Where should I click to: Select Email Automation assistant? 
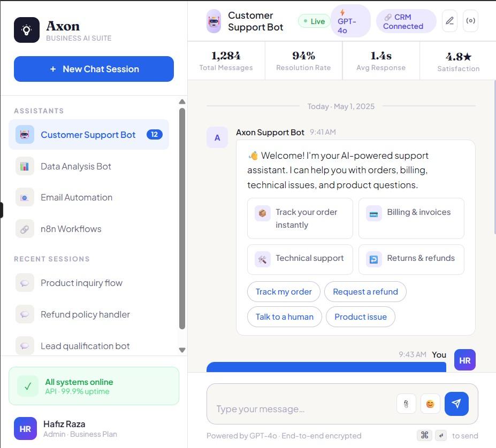[89, 197]
